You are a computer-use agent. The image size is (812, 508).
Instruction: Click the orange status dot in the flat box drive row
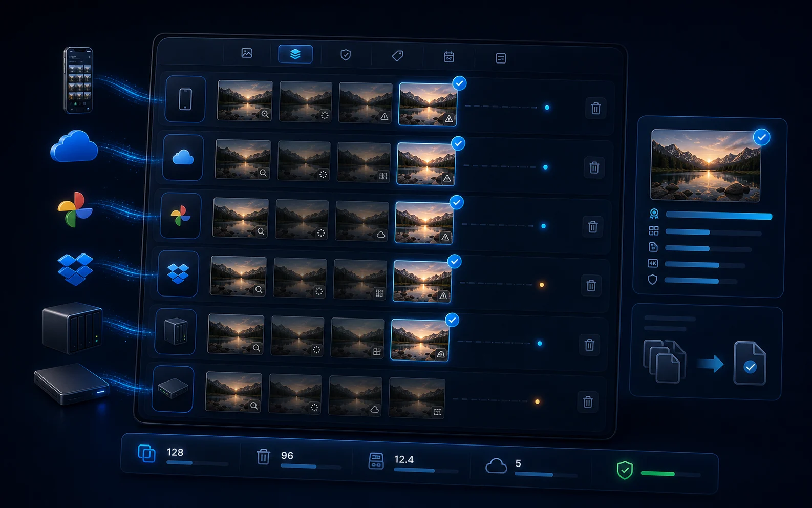[x=537, y=401]
